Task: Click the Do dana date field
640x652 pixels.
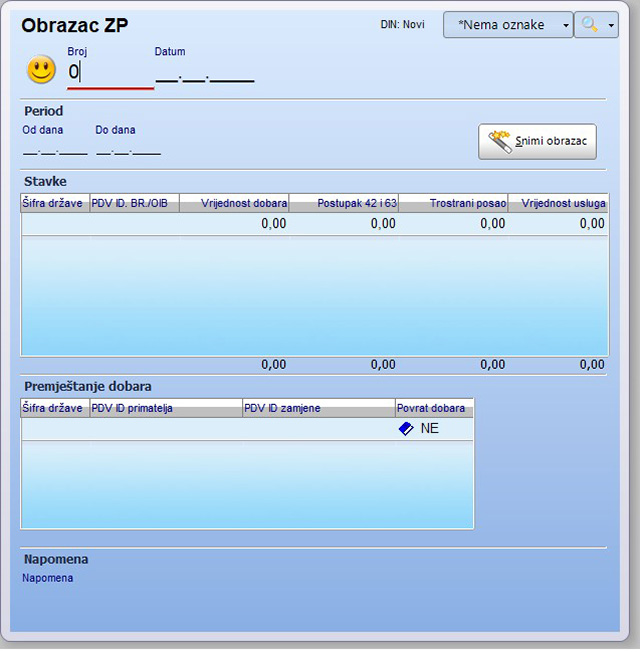Action: click(x=128, y=150)
